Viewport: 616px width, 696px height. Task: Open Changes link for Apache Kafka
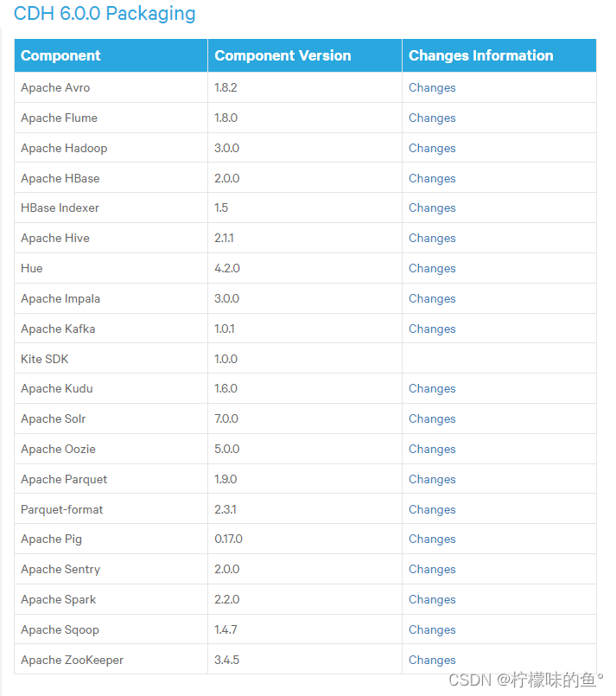(432, 329)
